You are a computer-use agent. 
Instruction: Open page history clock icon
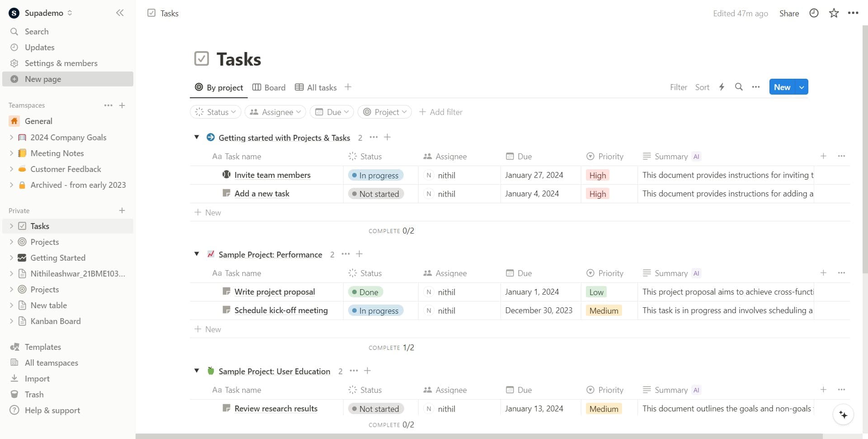[814, 13]
